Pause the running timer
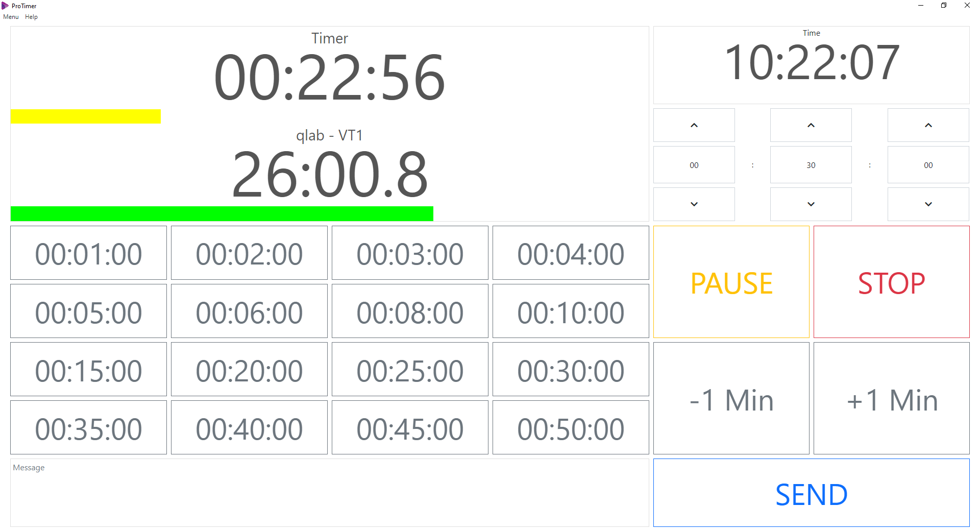980x530 pixels. (731, 282)
